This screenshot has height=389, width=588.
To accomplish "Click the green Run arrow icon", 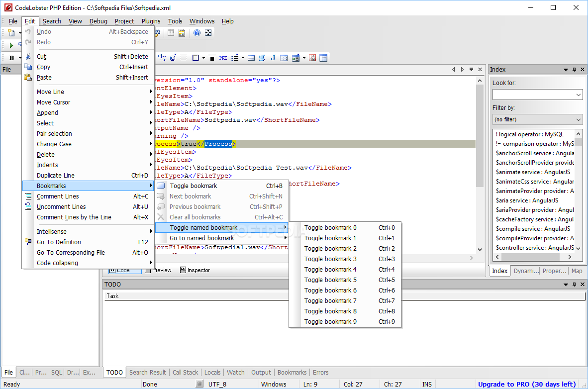I will 11,45.
